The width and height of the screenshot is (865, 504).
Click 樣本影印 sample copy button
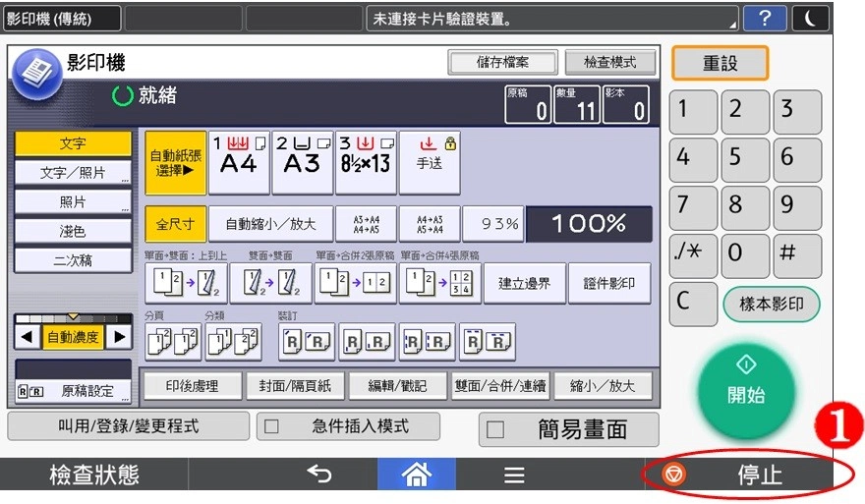772,304
